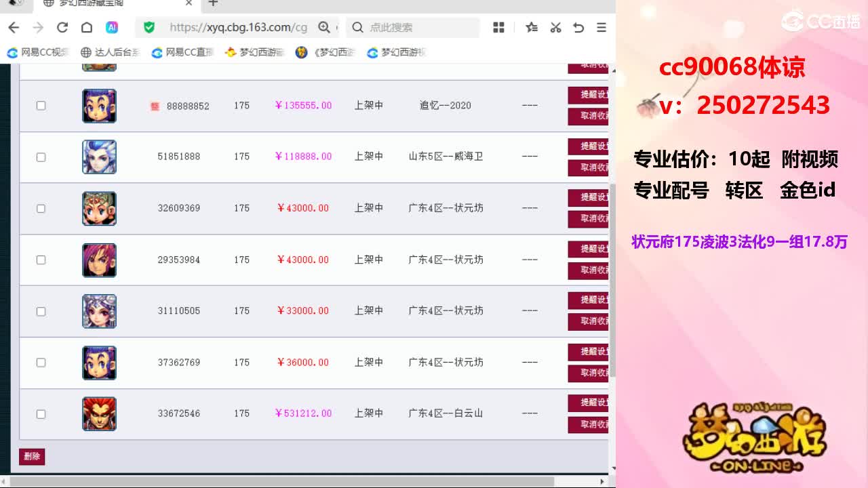Click the price ¥531212.00
This screenshot has width=868, height=488.
click(303, 413)
